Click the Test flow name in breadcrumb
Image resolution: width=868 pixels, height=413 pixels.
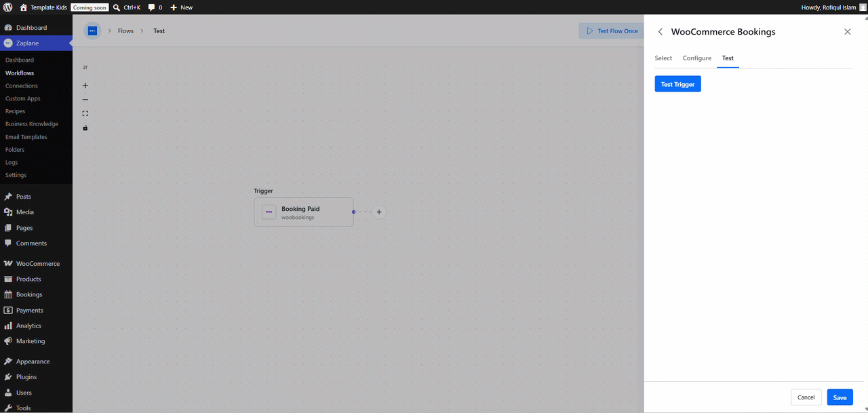click(x=159, y=31)
